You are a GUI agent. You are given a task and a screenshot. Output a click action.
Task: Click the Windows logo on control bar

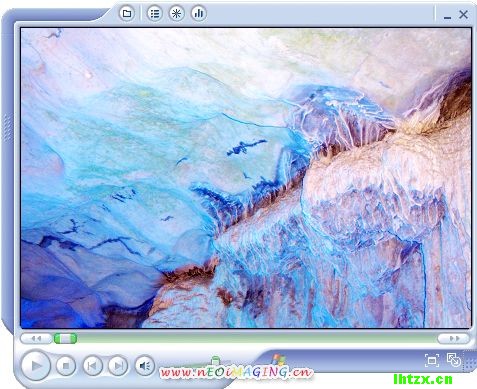278,360
